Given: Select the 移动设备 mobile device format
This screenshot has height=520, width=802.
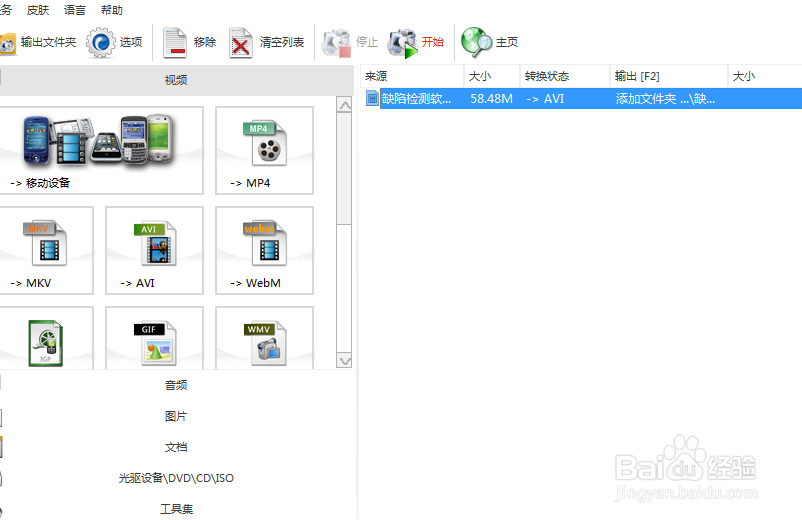Looking at the screenshot, I should (x=101, y=150).
